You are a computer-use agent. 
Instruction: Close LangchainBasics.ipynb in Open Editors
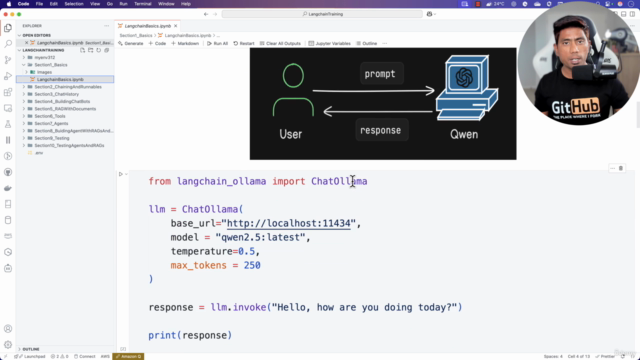[x=27, y=43]
